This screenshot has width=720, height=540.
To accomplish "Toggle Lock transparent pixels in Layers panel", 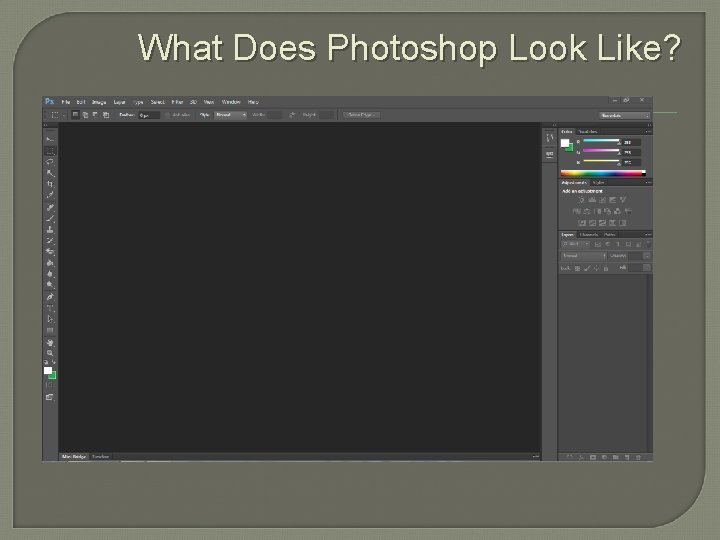I will coord(578,268).
